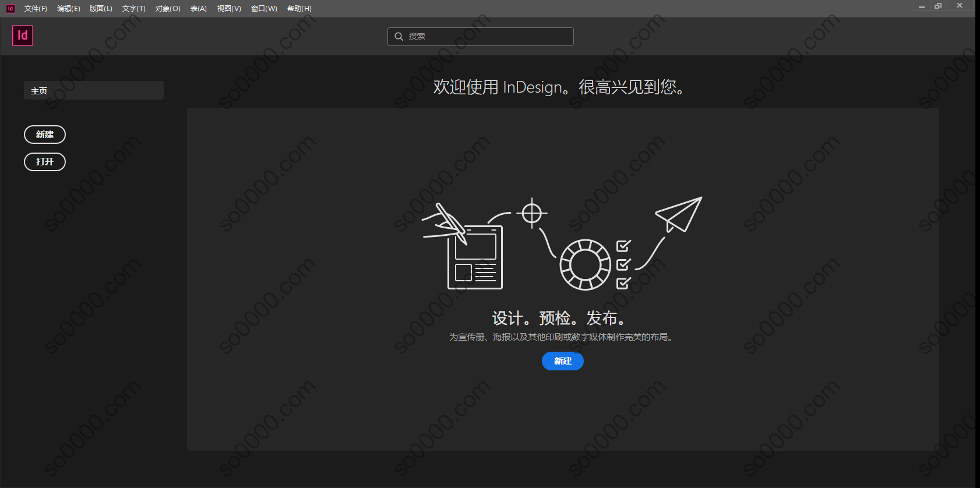Open the 窗口(W) menu
The image size is (980, 488).
tap(264, 9)
